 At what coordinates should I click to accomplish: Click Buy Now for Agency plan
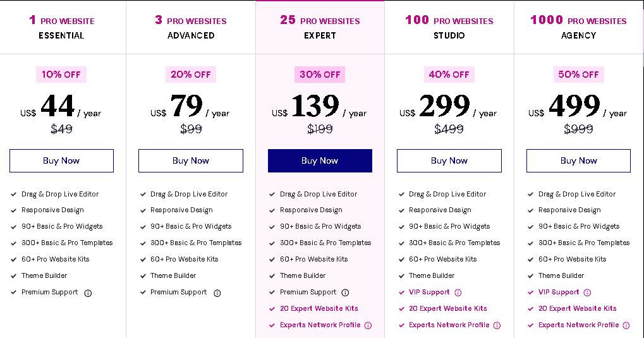pos(578,160)
